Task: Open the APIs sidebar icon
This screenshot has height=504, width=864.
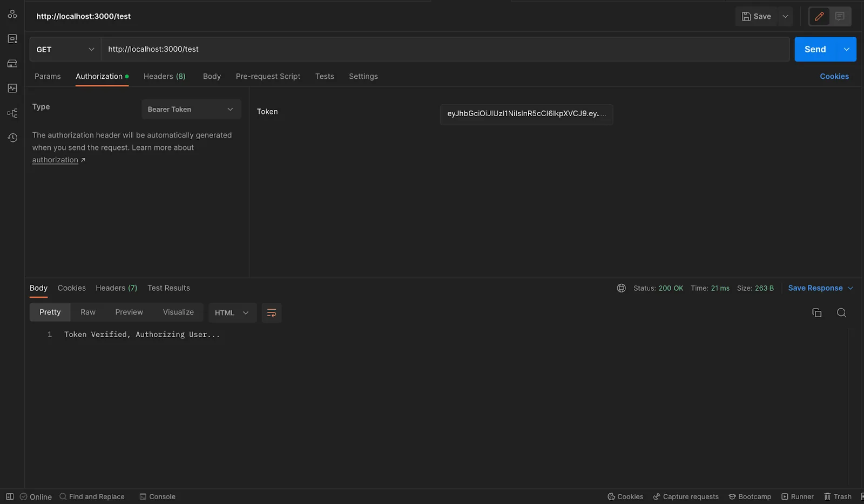Action: pos(12,14)
